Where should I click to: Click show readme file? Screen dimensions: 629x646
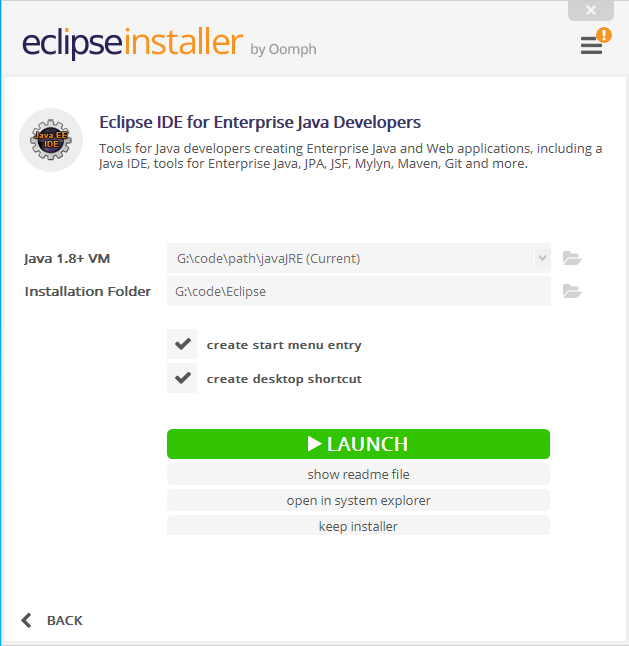[358, 474]
